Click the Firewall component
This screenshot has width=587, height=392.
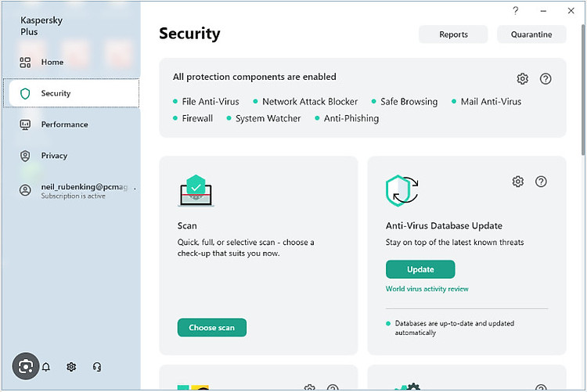point(193,118)
